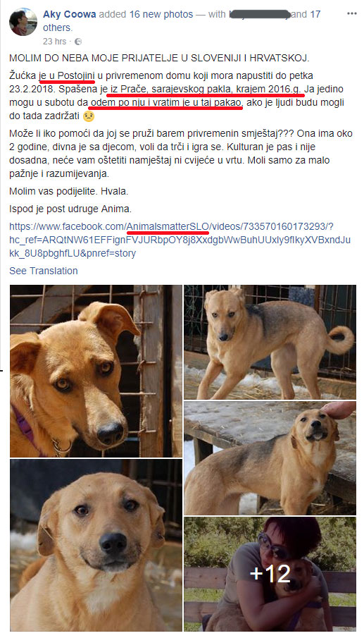Click the sad emoji in the post text

tap(89, 116)
